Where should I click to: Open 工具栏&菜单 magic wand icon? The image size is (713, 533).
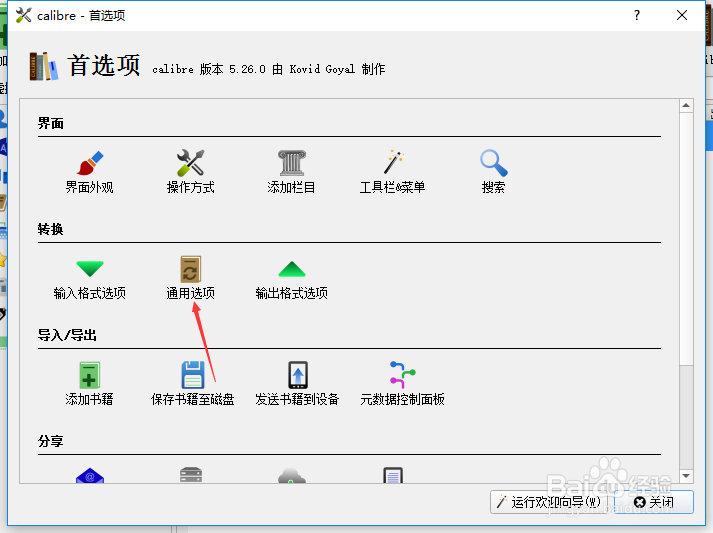(393, 162)
